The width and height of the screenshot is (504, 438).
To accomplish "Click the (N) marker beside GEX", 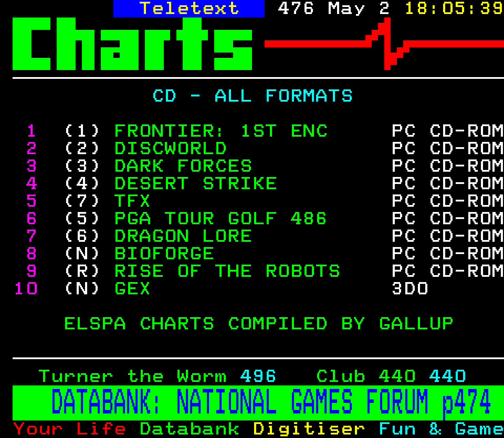I will [82, 289].
